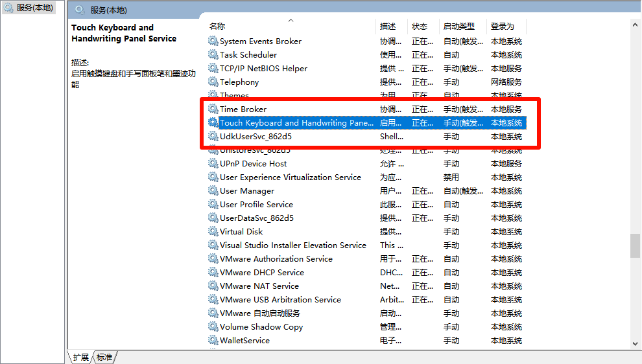Image resolution: width=642 pixels, height=364 pixels.
Task: Click the Time Broker service gear icon
Action: (213, 109)
